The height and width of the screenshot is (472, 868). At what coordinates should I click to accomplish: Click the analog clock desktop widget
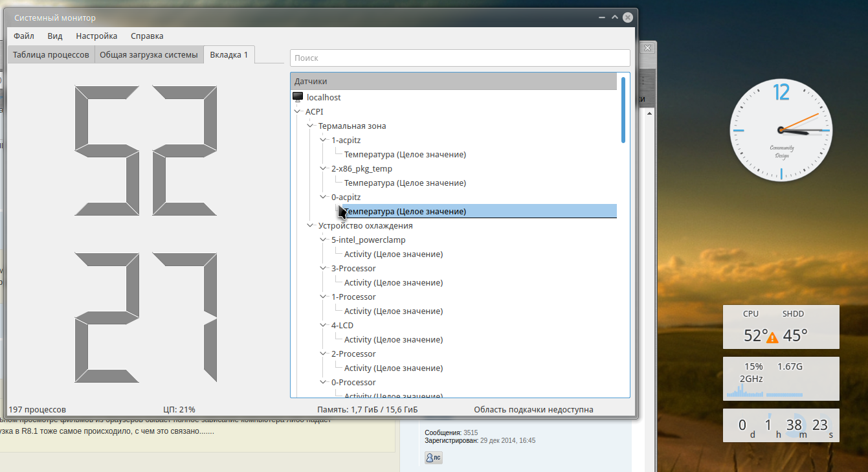tap(780, 129)
